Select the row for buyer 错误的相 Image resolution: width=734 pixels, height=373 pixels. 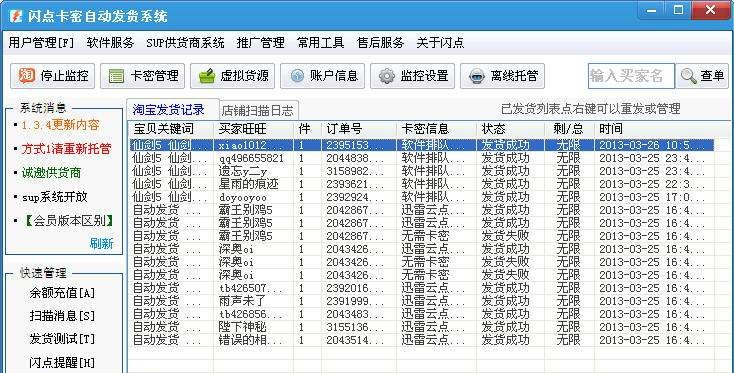(421, 340)
